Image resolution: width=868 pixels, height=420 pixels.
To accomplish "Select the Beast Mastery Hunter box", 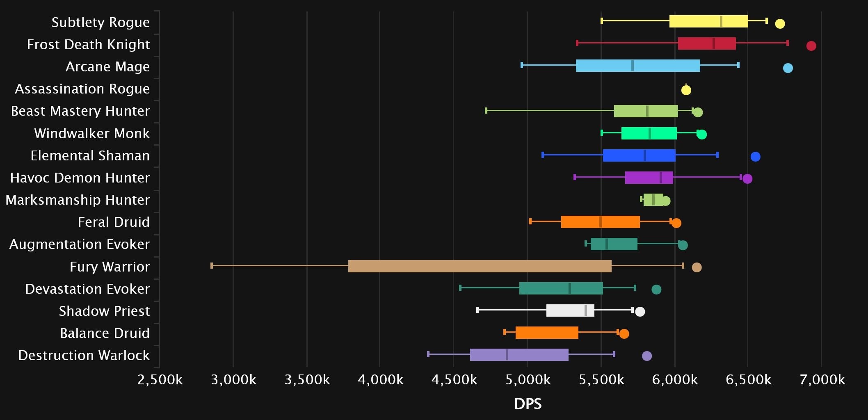I will [x=646, y=111].
